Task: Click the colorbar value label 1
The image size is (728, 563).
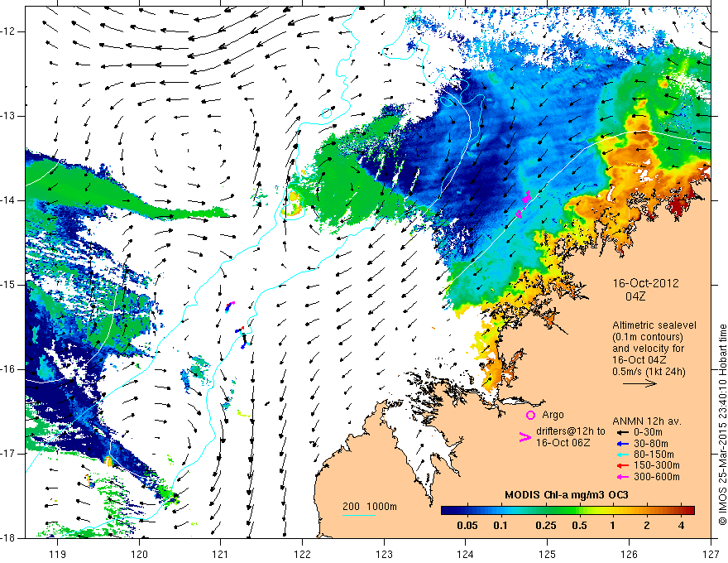Action: coord(612,526)
